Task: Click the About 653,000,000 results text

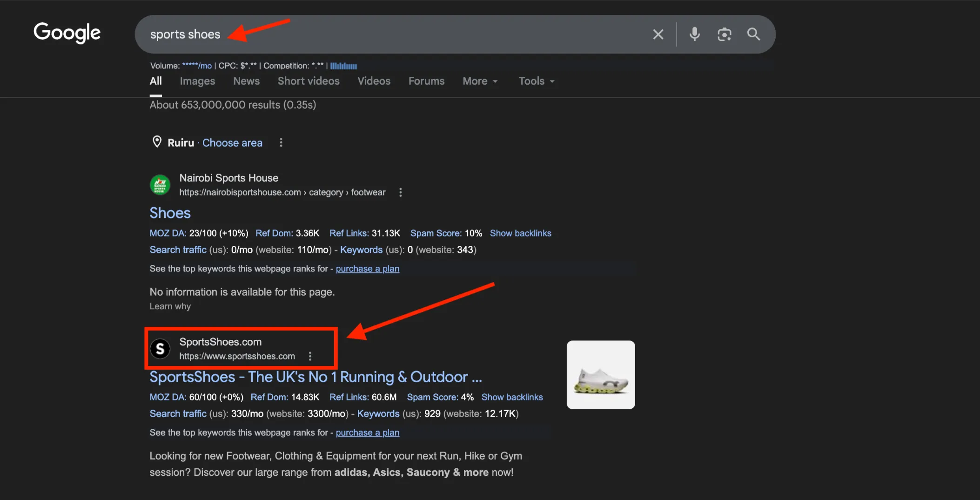Action: (233, 105)
